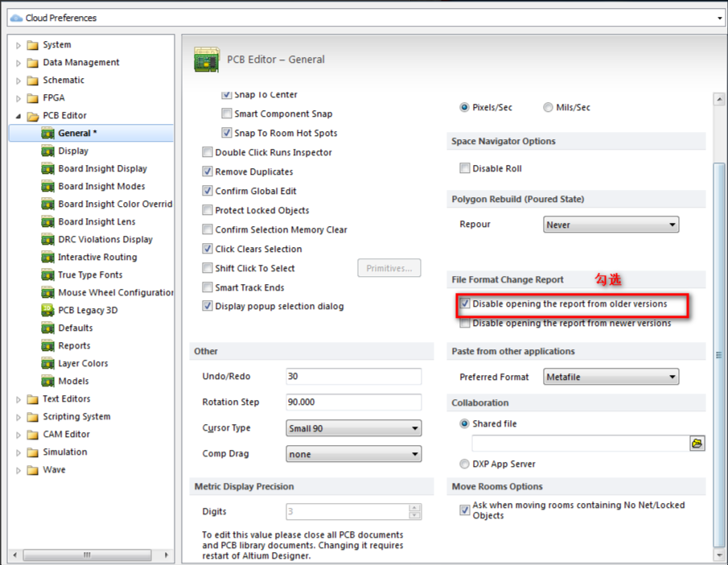
Task: Click the settings vertical scrollbar thumb
Action: click(x=718, y=355)
